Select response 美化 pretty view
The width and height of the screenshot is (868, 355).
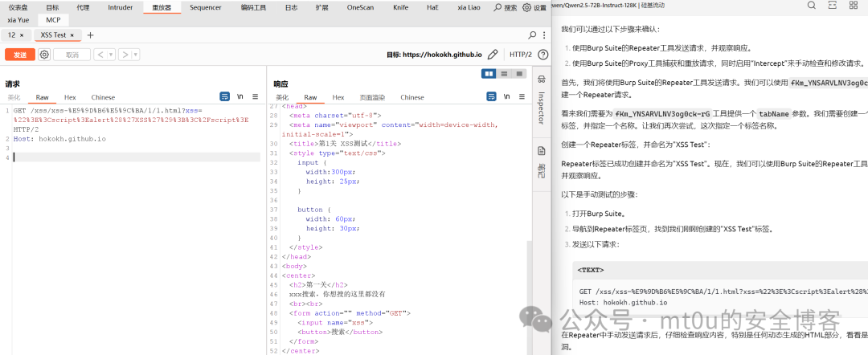pyautogui.click(x=280, y=97)
